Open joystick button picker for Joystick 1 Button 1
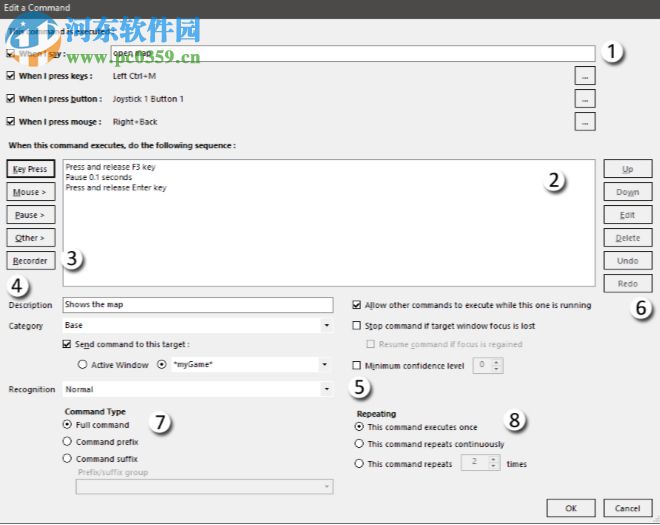660x525 pixels. [x=585, y=99]
